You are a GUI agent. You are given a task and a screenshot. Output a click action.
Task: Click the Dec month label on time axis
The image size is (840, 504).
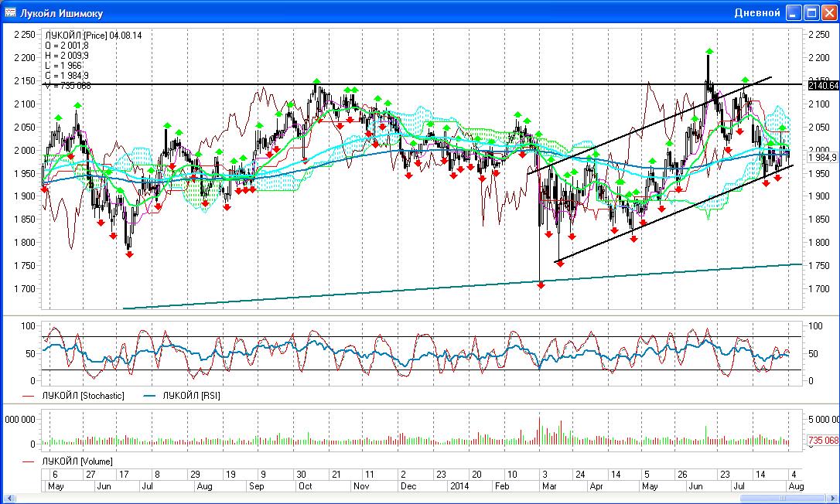click(408, 486)
